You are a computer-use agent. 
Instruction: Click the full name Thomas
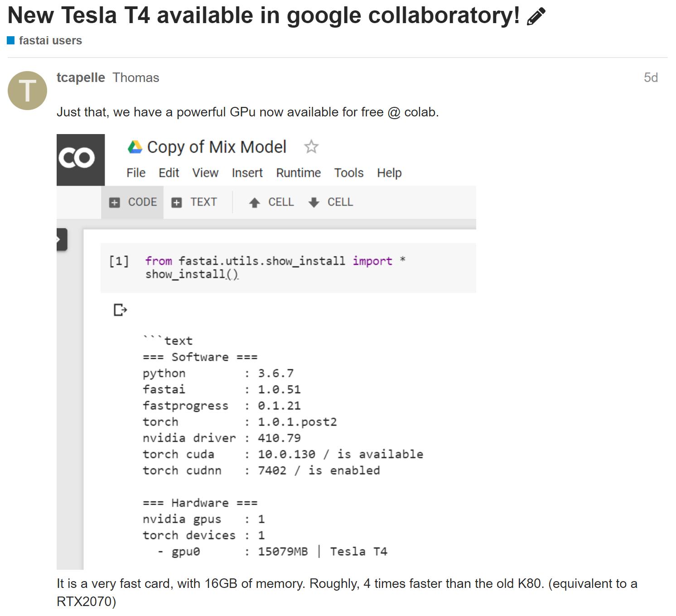[136, 77]
